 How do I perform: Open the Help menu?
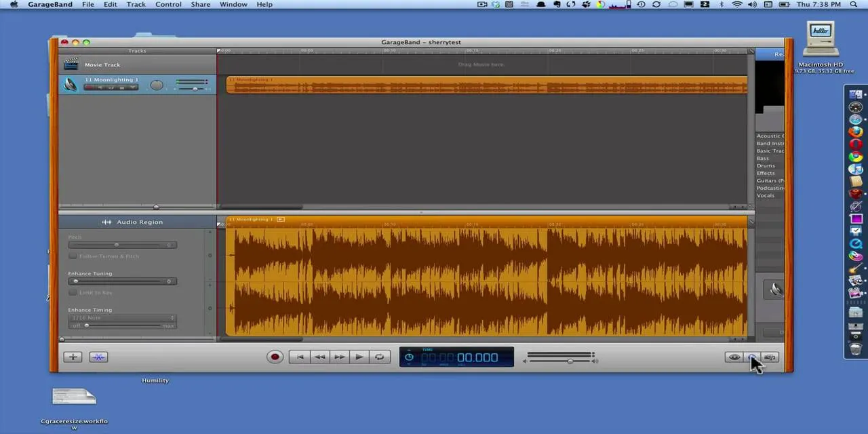pyautogui.click(x=264, y=4)
